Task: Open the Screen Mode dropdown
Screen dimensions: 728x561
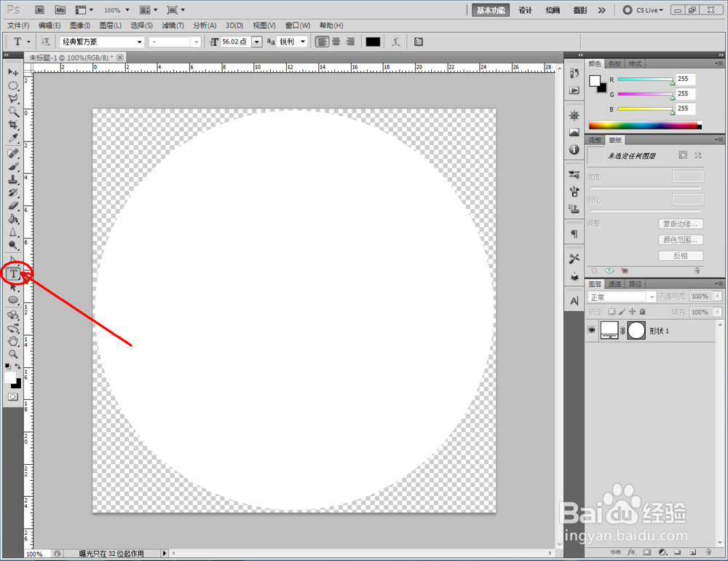Action: click(176, 9)
